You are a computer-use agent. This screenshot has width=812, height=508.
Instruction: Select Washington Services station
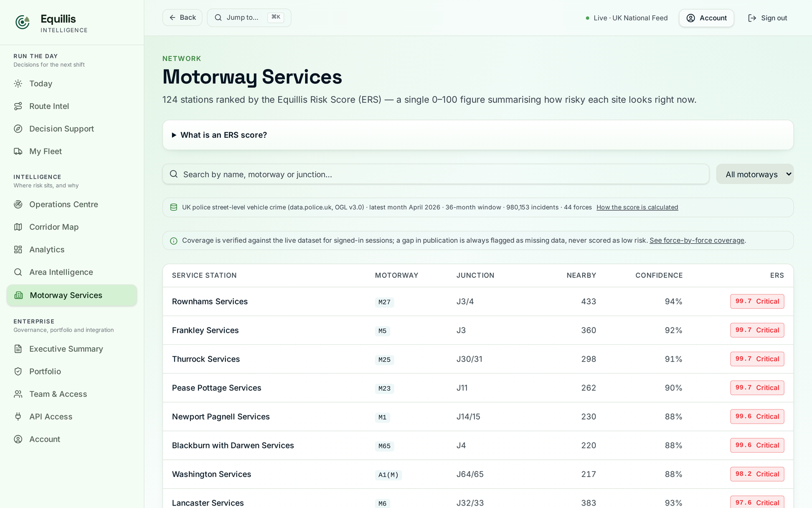point(478,474)
